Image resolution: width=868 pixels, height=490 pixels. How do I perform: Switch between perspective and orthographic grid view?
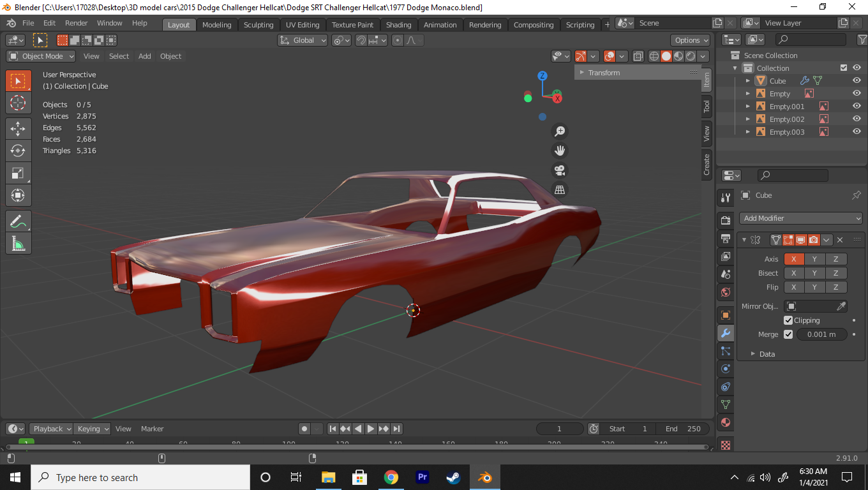click(x=560, y=190)
